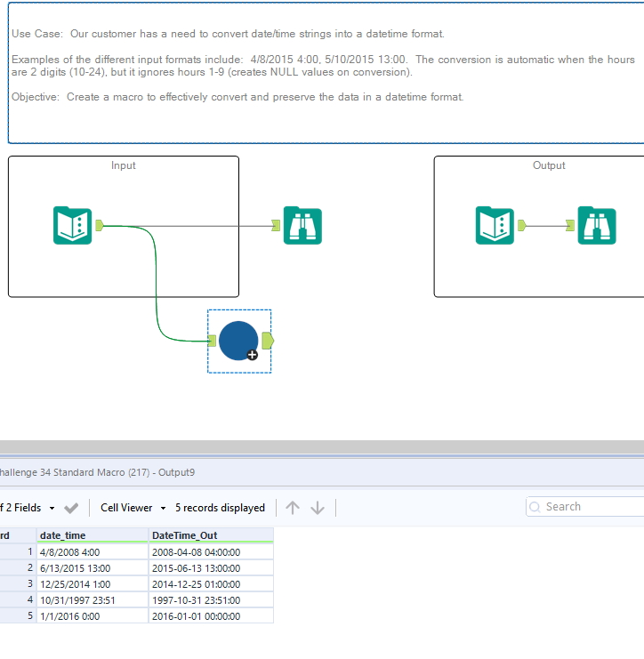
Task: Select cell 1997-10-31 23:51:00
Action: point(211,600)
